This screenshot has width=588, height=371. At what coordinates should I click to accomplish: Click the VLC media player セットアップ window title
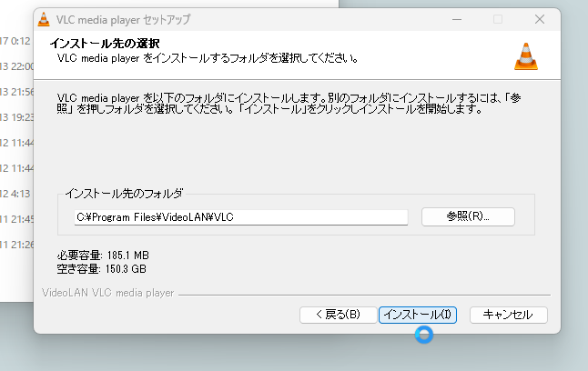(124, 19)
